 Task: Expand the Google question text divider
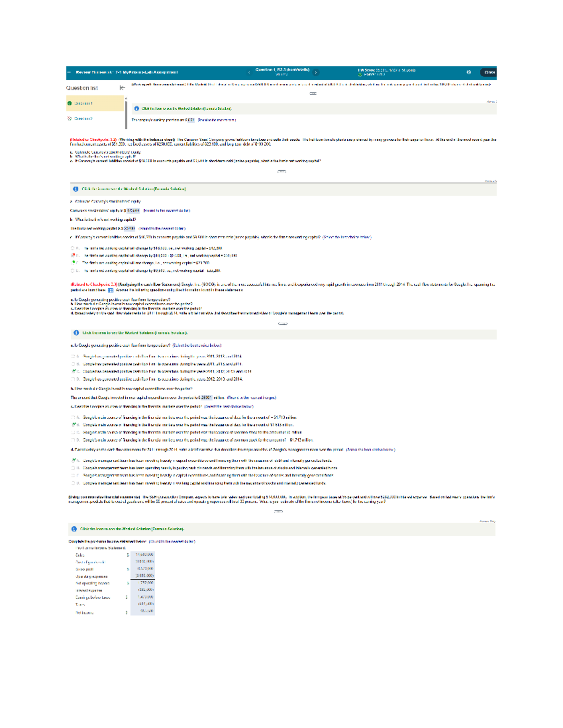tap(282, 324)
